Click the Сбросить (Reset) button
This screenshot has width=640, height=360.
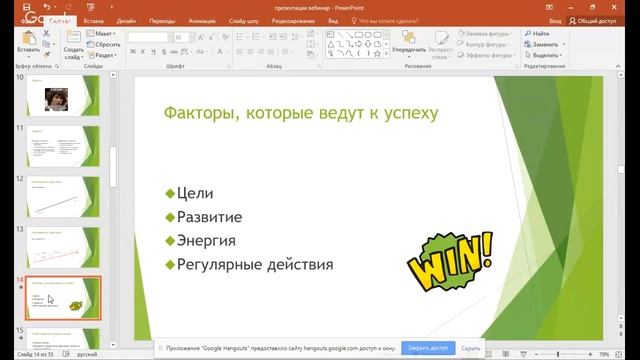coord(104,44)
